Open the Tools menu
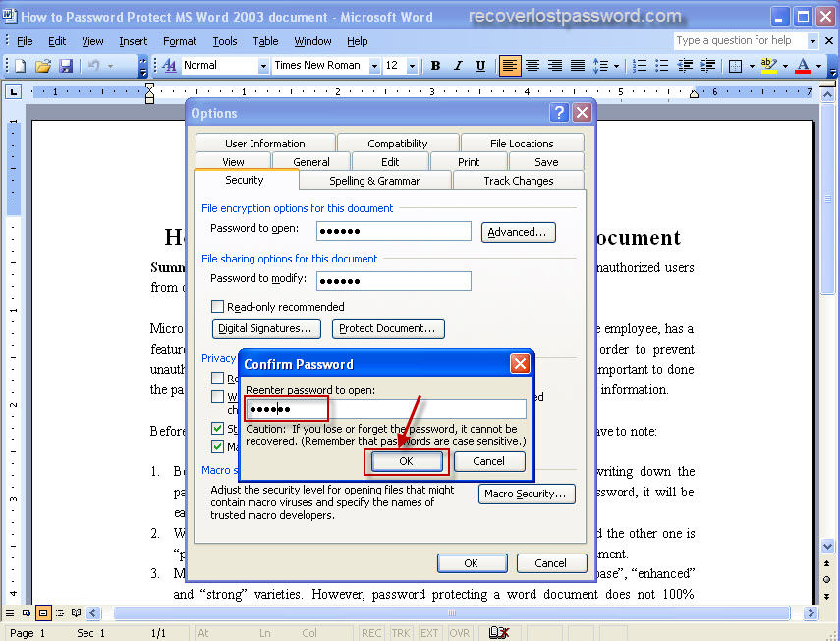The image size is (840, 641). click(225, 41)
